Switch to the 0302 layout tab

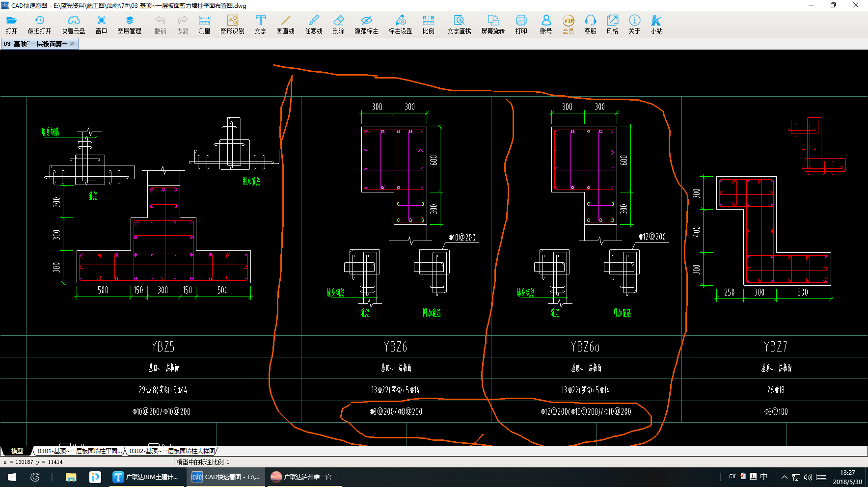[x=172, y=451]
